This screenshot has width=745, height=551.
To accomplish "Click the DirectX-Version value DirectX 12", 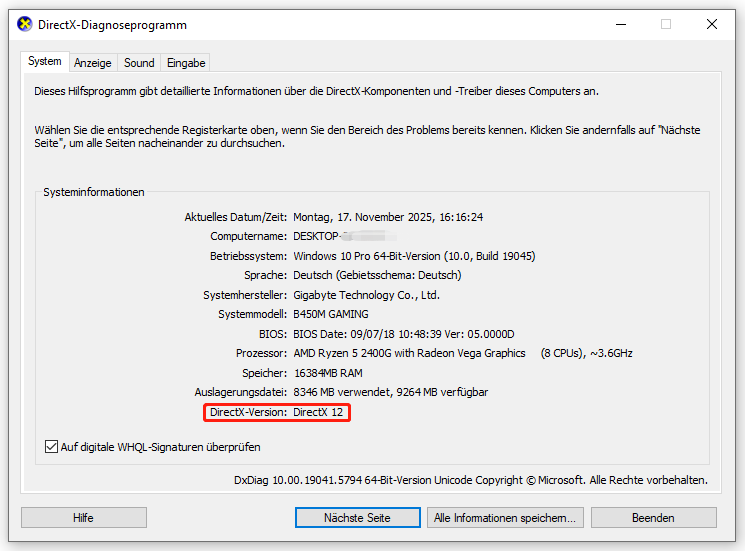I will coord(318,412).
